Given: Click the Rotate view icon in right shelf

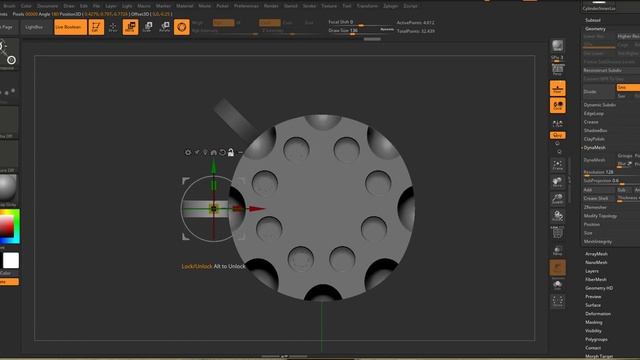Looking at the screenshot, I should click(x=558, y=216).
